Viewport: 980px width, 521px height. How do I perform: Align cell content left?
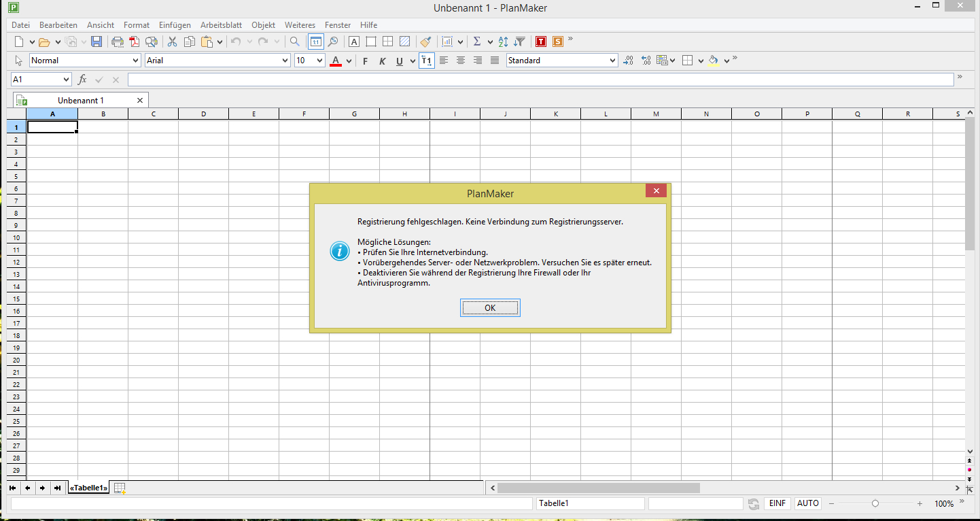(444, 61)
